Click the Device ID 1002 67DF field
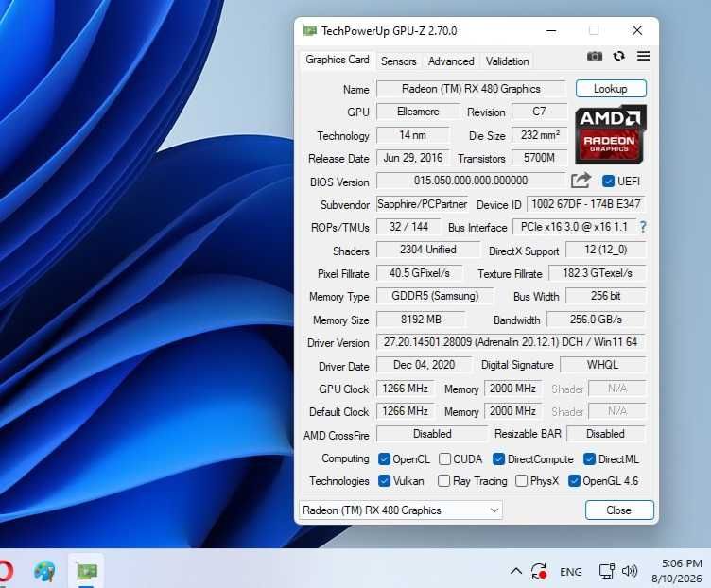Image resolution: width=711 pixels, height=588 pixels. point(586,204)
